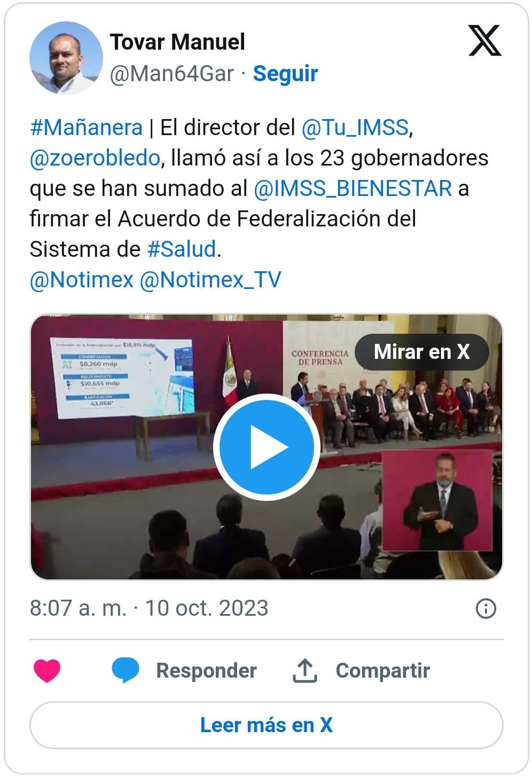Open the #Salud hashtag
The width and height of the screenshot is (532, 777).
pyautogui.click(x=182, y=249)
